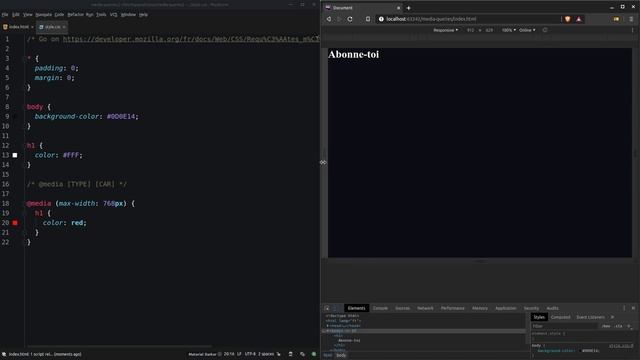Viewport: 640px width, 360px height.
Task: Select the Application DevTools tab
Action: (x=505, y=308)
